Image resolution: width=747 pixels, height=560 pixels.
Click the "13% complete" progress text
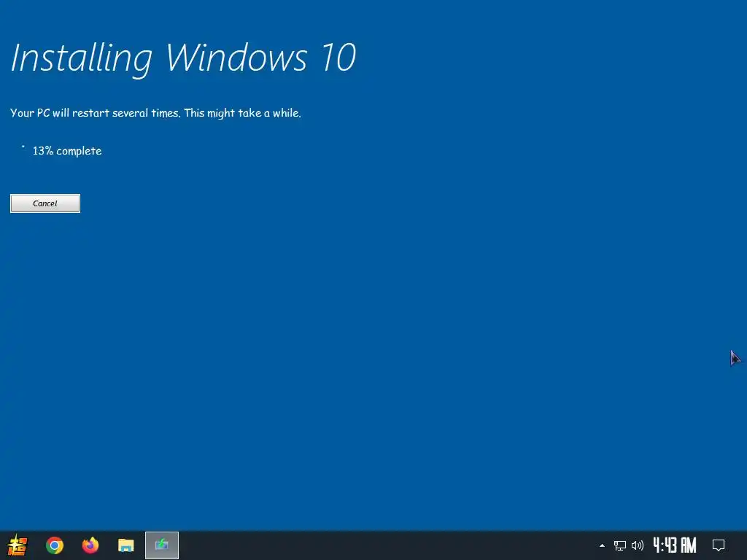[x=67, y=151]
